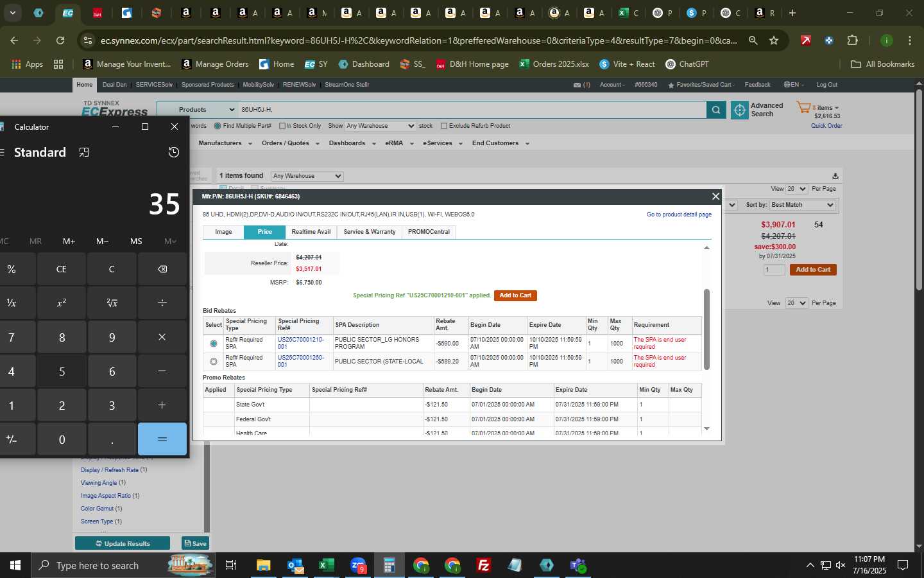Select the LG HONORS PROGRAM rebate radio
Viewport: 924px width, 578px height.
pyautogui.click(x=214, y=344)
